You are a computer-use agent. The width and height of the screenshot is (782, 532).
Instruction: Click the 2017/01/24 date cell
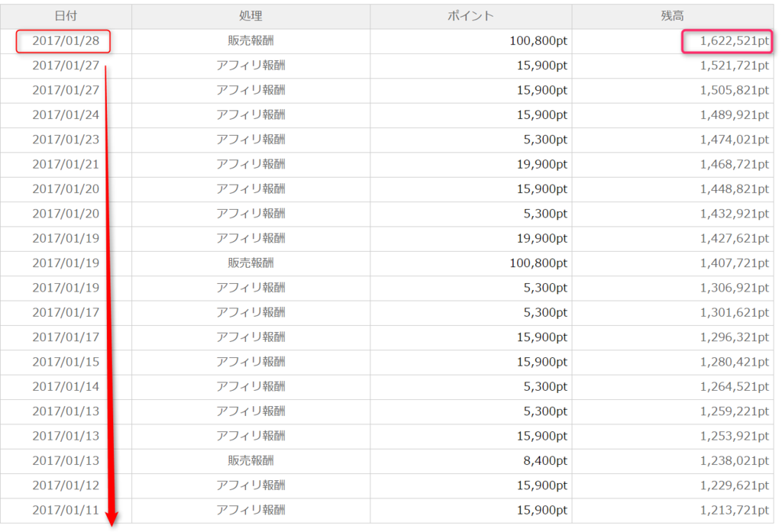click(x=66, y=114)
